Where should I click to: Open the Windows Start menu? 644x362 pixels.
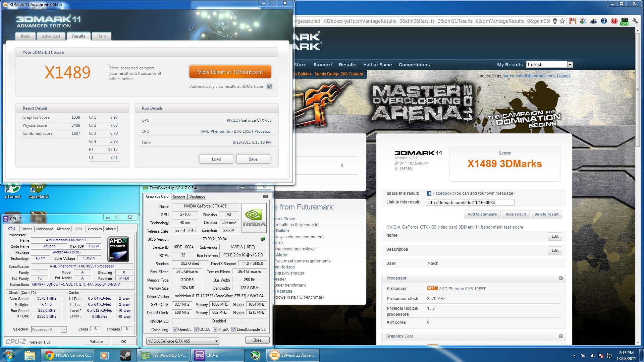point(9,355)
